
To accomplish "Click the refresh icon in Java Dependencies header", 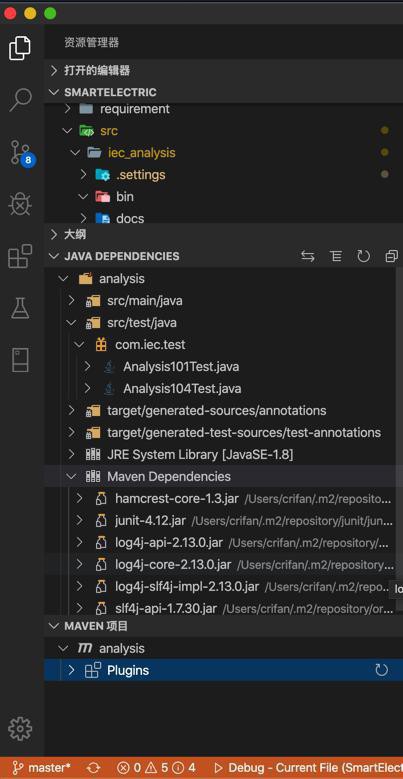I will 364,256.
